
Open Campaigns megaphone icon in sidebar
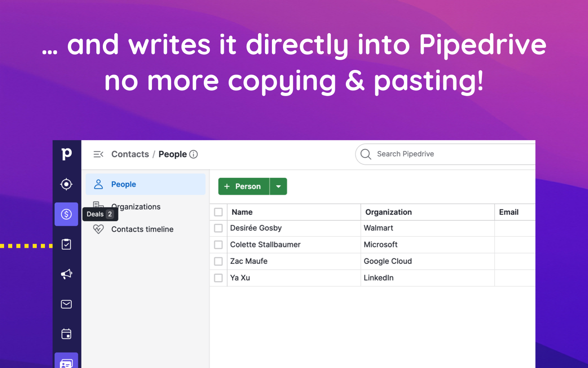pyautogui.click(x=67, y=274)
